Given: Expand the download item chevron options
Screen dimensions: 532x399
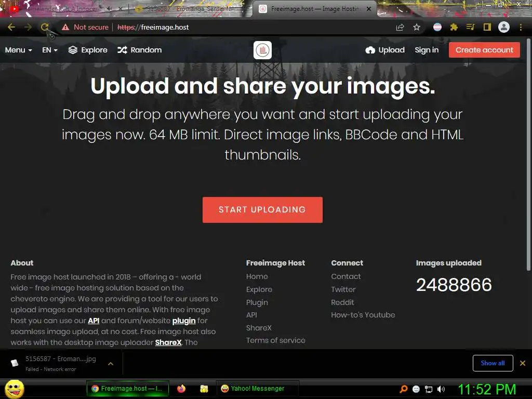Looking at the screenshot, I should (111, 363).
